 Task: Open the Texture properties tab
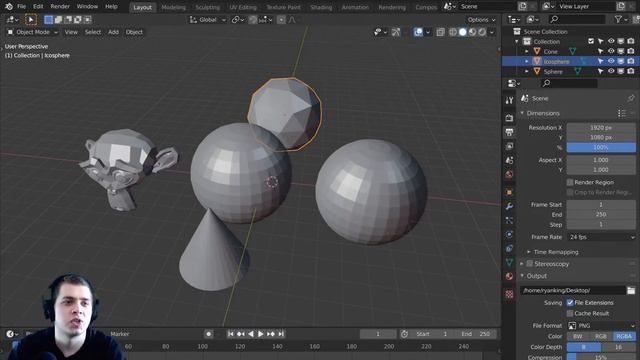click(x=509, y=294)
